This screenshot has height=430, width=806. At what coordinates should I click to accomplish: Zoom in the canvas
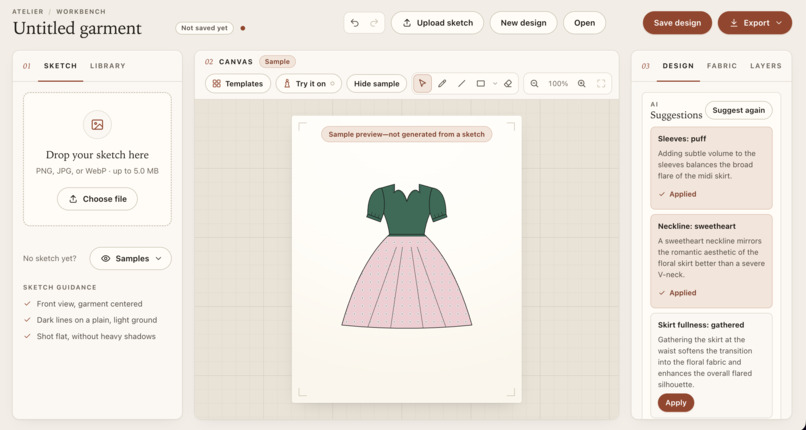pyautogui.click(x=581, y=84)
